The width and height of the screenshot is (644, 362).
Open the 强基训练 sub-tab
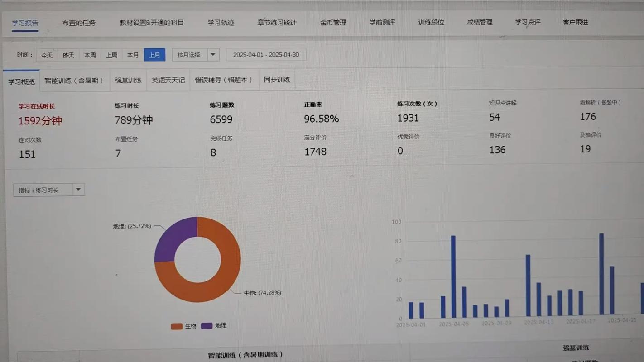click(128, 81)
